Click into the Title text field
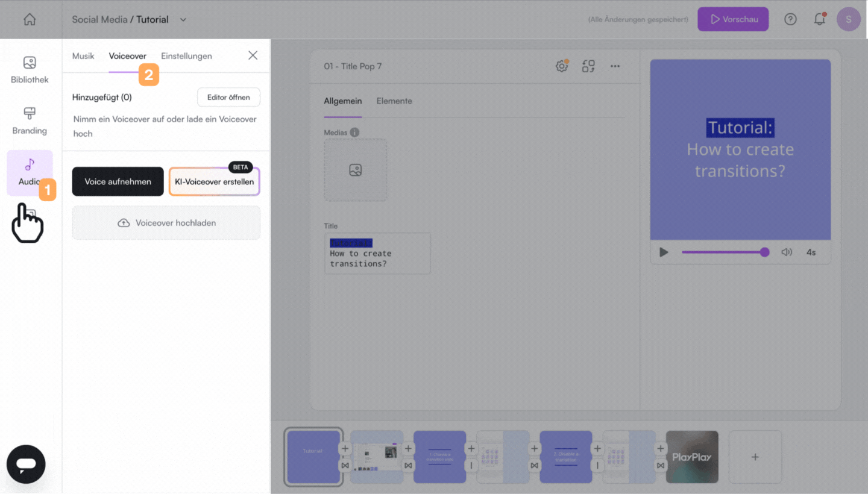The height and width of the screenshot is (494, 868). (377, 254)
